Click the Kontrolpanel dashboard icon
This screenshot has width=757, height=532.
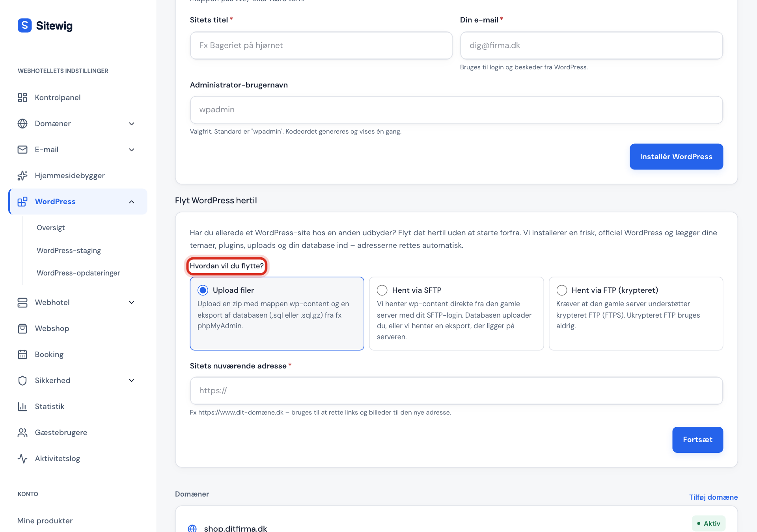pos(22,97)
